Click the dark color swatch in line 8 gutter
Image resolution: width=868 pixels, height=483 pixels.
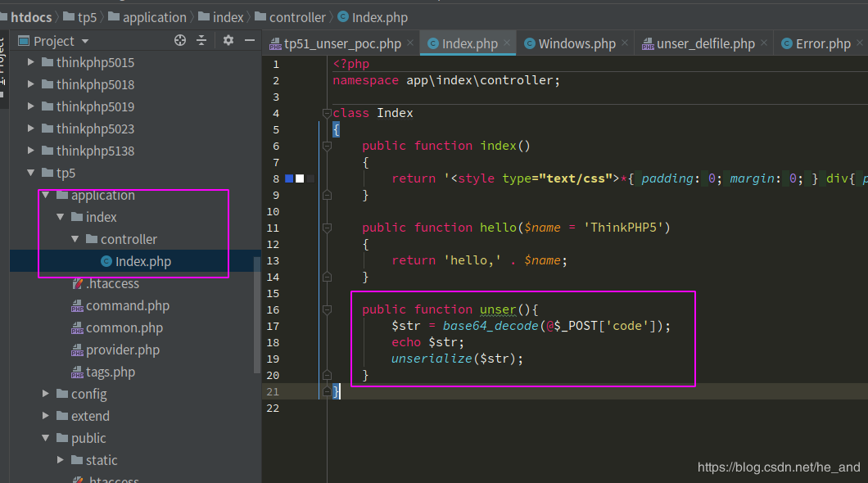tap(310, 178)
